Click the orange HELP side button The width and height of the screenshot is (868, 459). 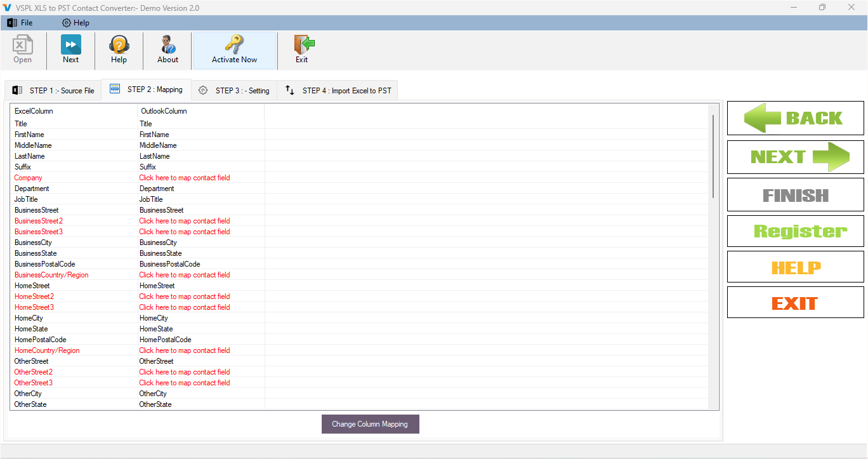[796, 267]
